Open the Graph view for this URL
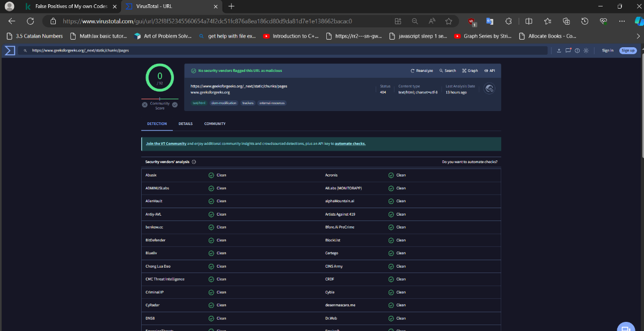This screenshot has width=644, height=331. pyautogui.click(x=470, y=71)
